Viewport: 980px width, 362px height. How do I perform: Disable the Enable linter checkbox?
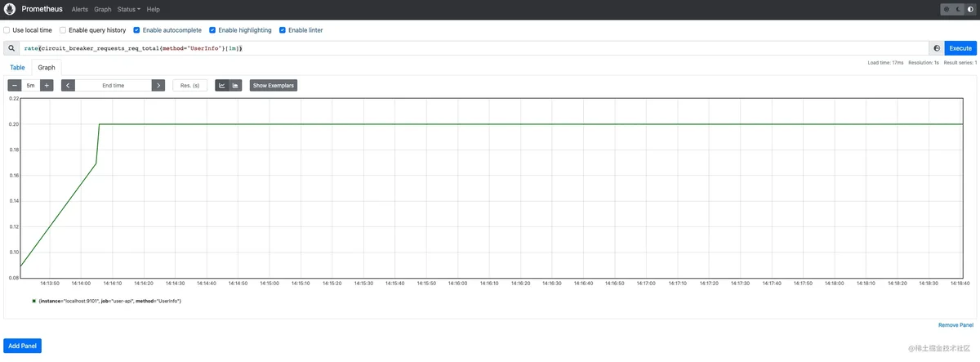(283, 30)
